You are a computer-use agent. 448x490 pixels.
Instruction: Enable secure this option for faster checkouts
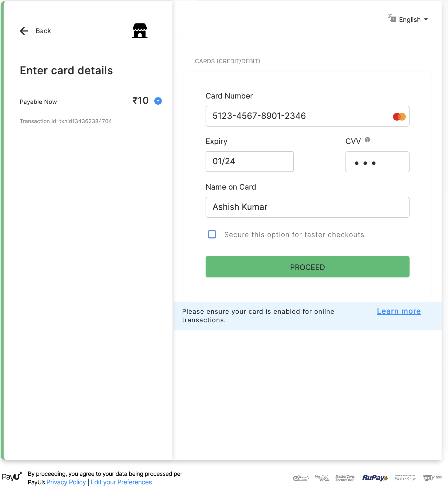pos(212,234)
